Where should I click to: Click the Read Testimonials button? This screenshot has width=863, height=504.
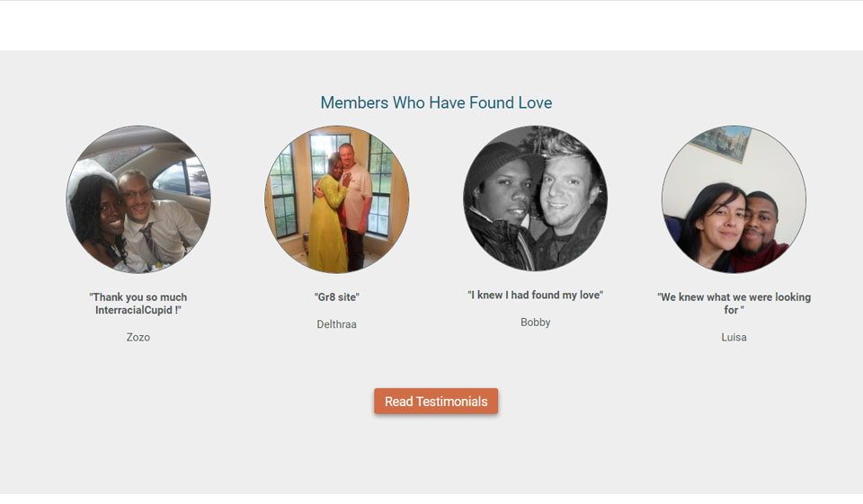[x=436, y=402]
